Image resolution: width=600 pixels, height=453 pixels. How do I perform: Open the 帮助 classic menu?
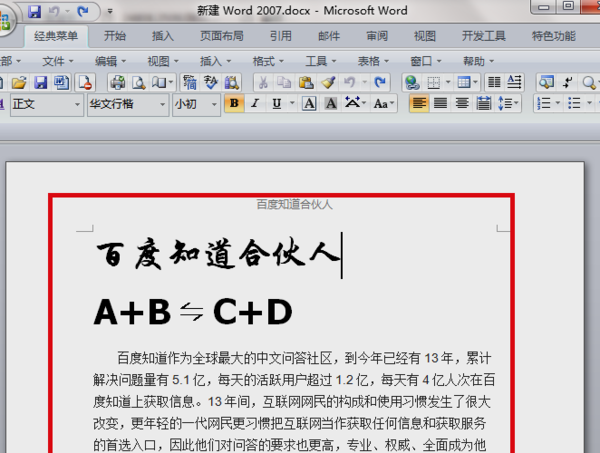[478, 61]
